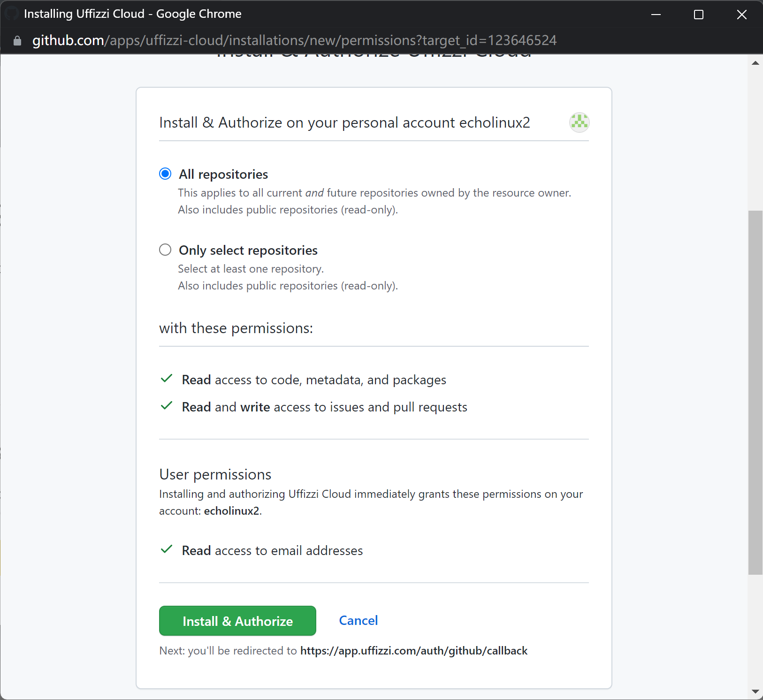The image size is (763, 700).
Task: Click checkmark beside code, metadata, and packages
Action: 167,379
